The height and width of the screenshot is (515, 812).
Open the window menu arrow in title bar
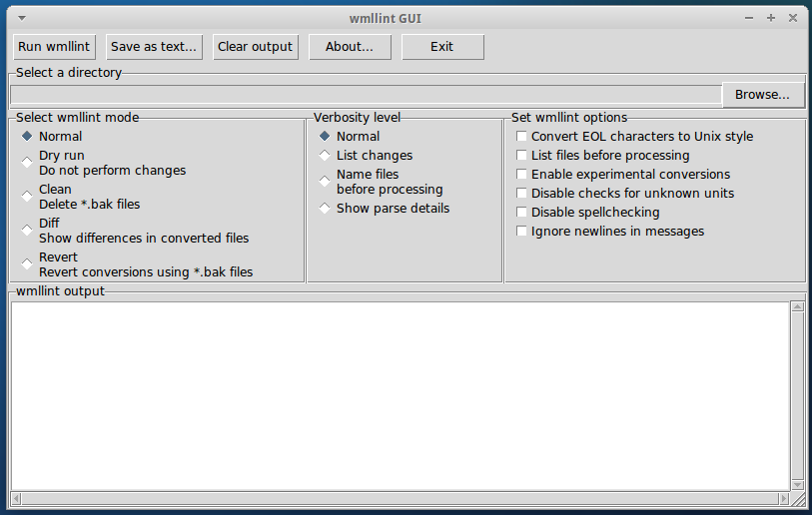coord(22,18)
